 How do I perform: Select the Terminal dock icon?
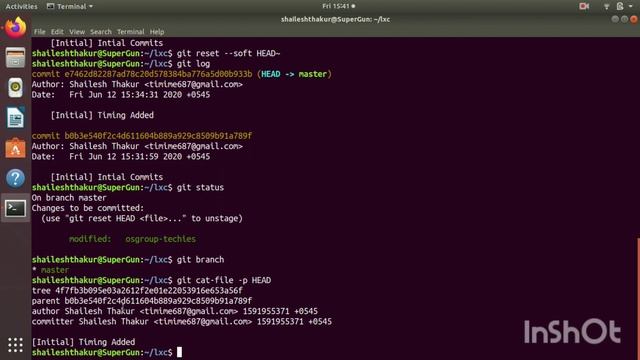[16, 209]
